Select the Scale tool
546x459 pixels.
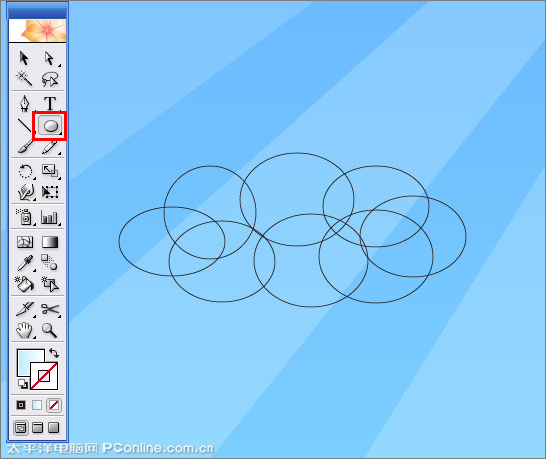point(50,171)
